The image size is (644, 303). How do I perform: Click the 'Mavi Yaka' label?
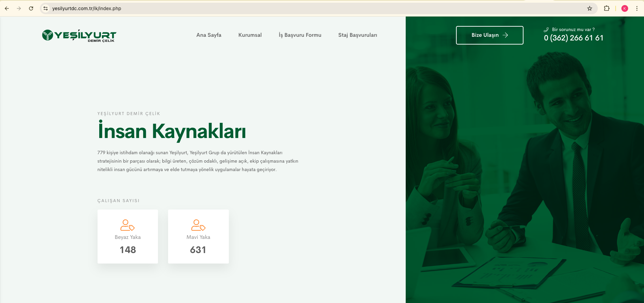click(198, 237)
